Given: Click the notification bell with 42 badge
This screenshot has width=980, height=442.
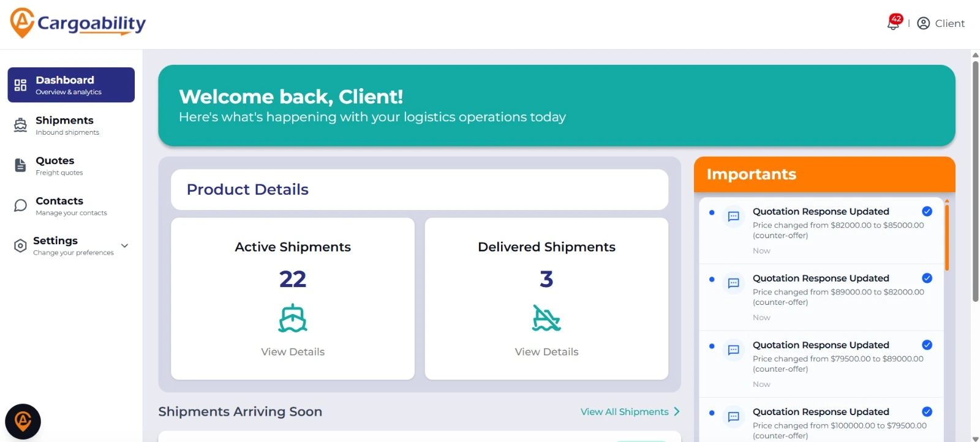Looking at the screenshot, I should 894,24.
